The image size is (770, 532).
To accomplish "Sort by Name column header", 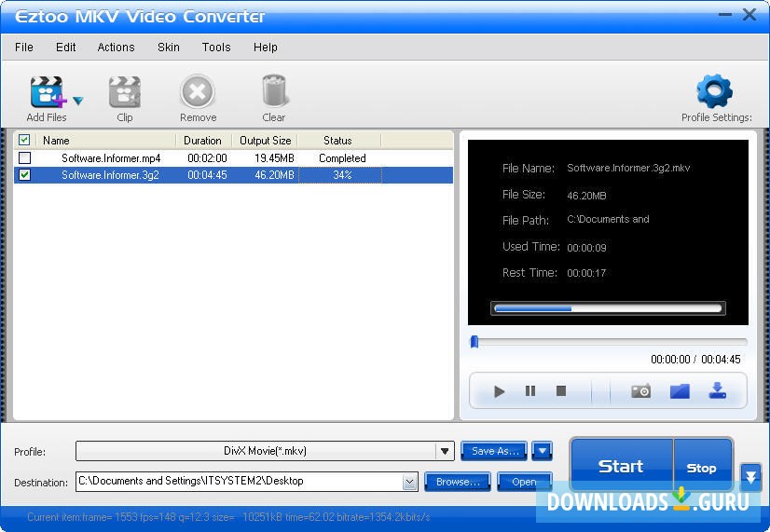I will pyautogui.click(x=105, y=141).
